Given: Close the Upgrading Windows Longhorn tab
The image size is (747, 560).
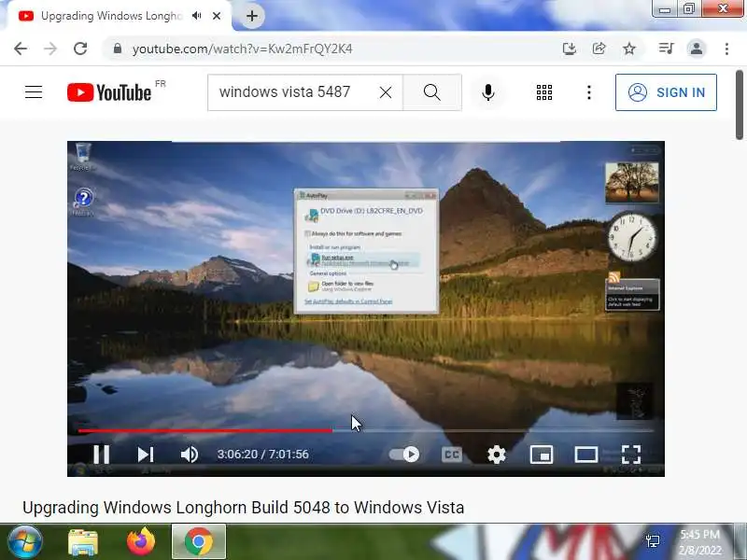Looking at the screenshot, I should (217, 16).
